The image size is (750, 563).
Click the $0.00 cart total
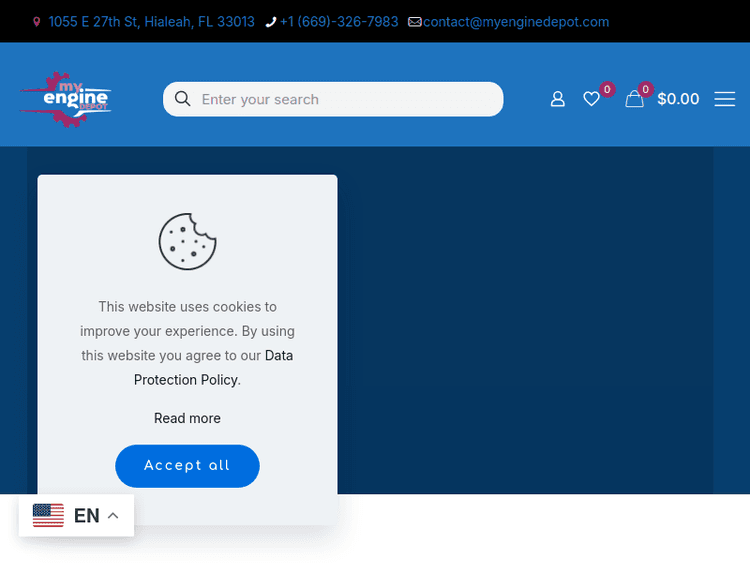(x=678, y=99)
